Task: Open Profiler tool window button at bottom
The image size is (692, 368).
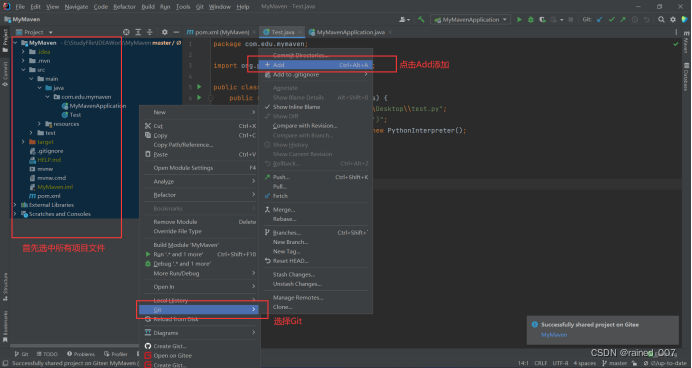Action: pyautogui.click(x=116, y=354)
